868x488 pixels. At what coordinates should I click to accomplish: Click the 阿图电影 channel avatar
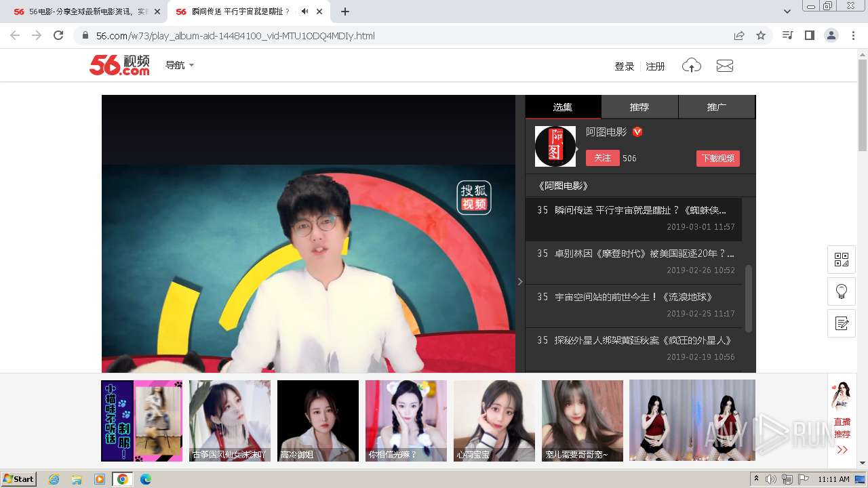555,146
